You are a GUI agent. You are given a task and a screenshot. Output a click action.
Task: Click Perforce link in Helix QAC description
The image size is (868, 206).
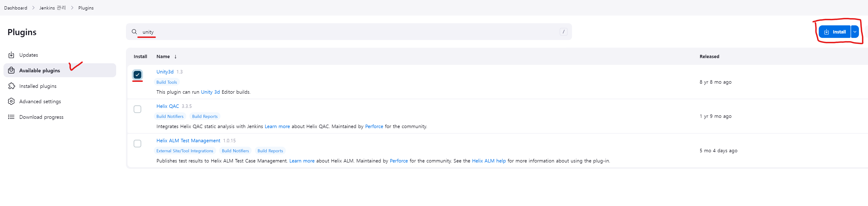coord(374,126)
